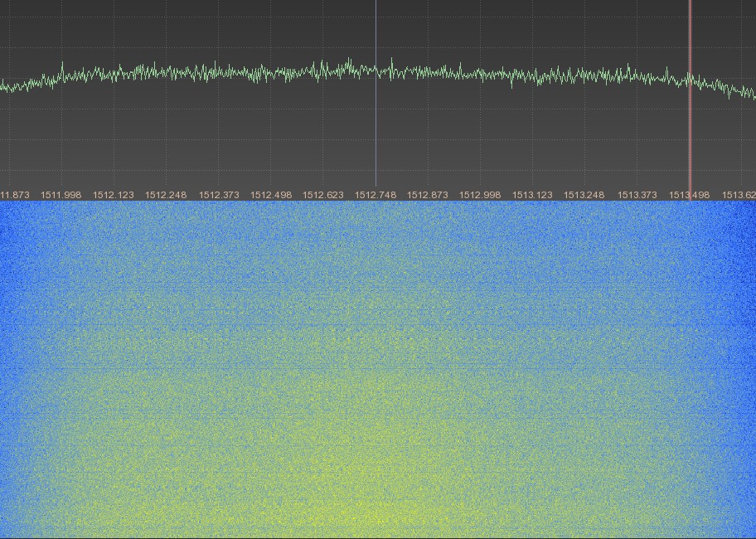Click the 1512.623 frequency axis label
This screenshot has width=756, height=539.
coord(323,195)
